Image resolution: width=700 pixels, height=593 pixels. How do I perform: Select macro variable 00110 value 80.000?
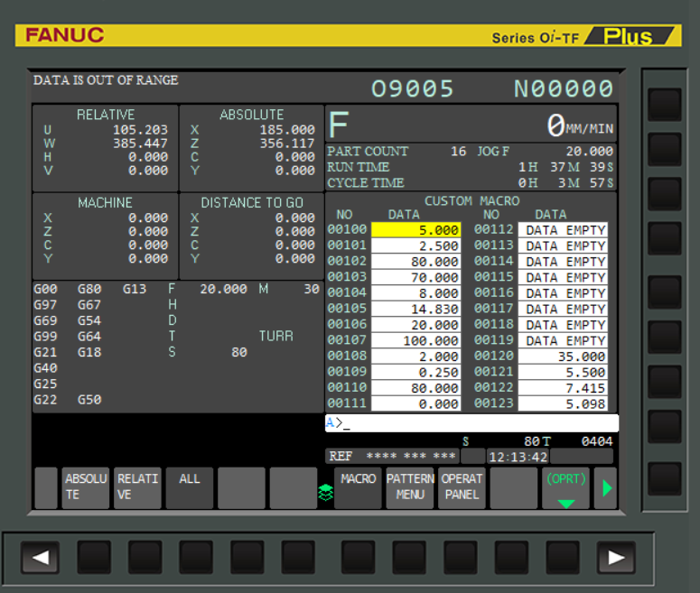pos(416,388)
